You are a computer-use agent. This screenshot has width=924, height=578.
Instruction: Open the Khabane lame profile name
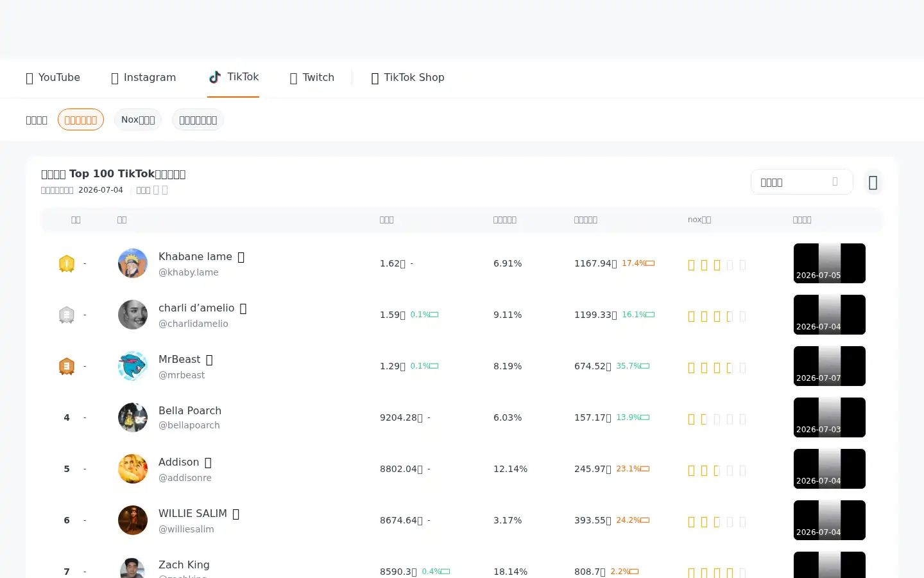coord(195,256)
